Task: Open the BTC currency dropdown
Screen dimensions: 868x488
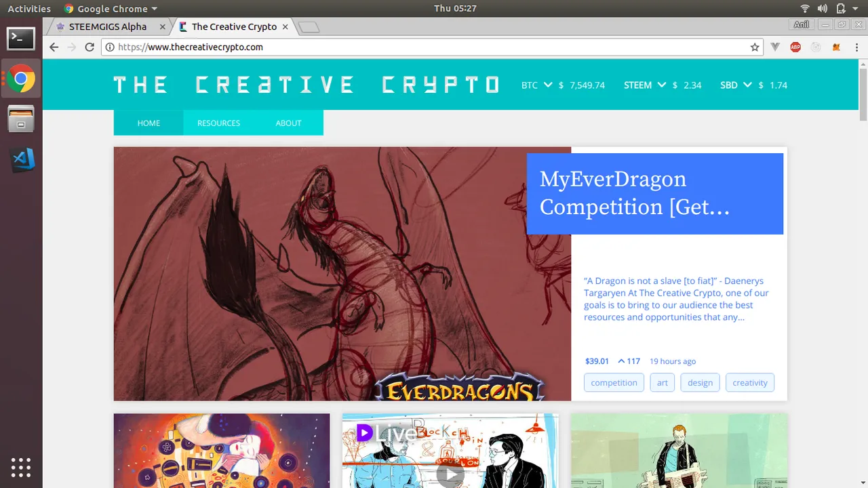Action: 547,85
